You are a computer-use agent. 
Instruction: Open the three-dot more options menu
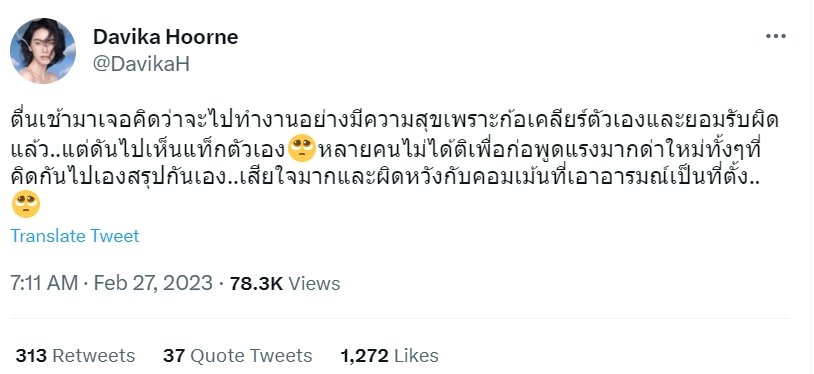click(x=776, y=36)
